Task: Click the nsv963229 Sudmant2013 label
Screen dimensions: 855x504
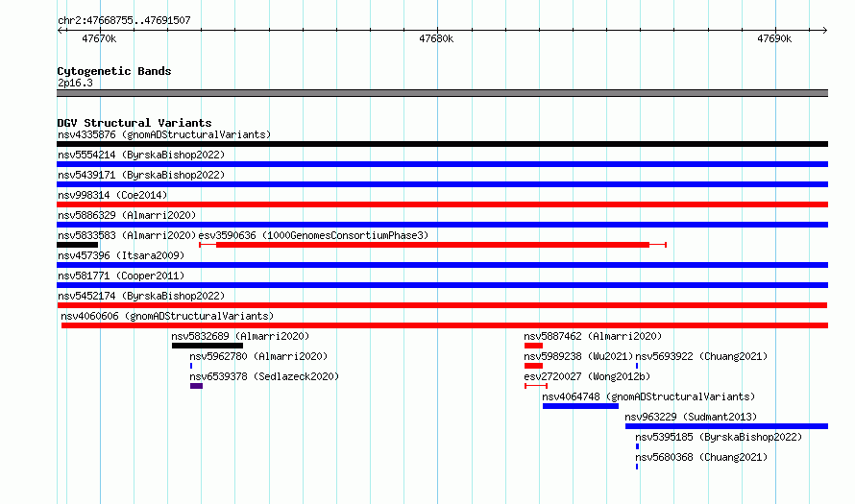Action: pyautogui.click(x=691, y=417)
